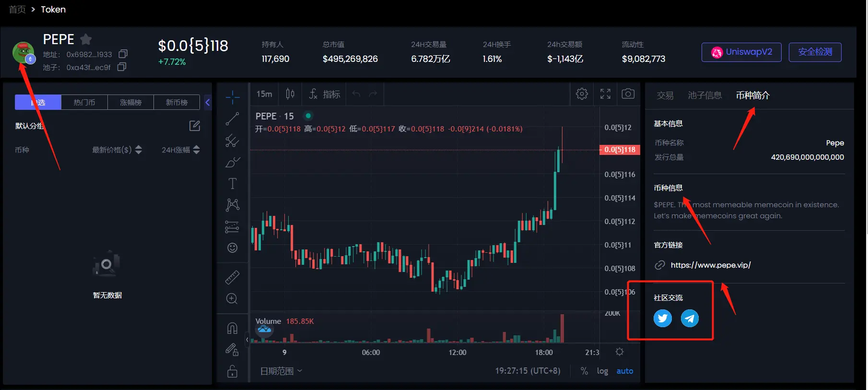Open the 15m timeframe selector
Screen dimensions: 868x390
pyautogui.click(x=264, y=94)
